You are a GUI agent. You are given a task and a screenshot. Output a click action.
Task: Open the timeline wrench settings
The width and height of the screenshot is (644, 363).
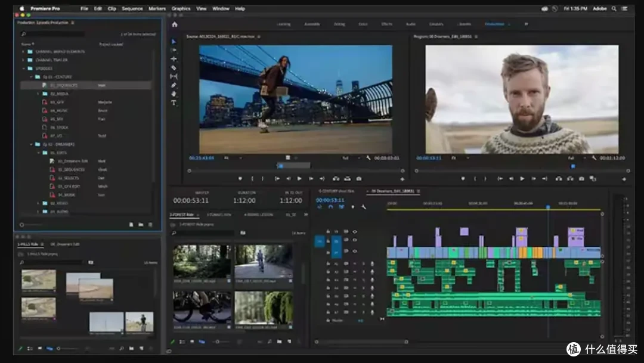pyautogui.click(x=364, y=207)
